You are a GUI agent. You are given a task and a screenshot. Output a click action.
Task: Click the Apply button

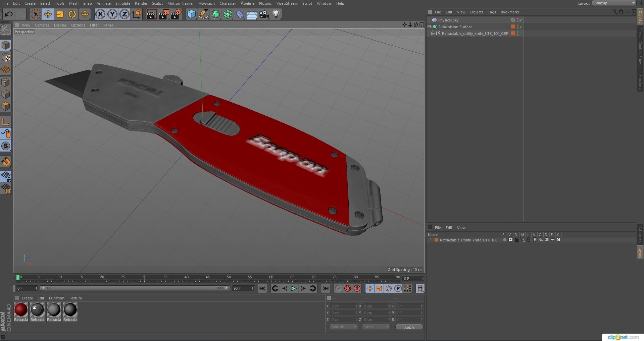point(409,327)
